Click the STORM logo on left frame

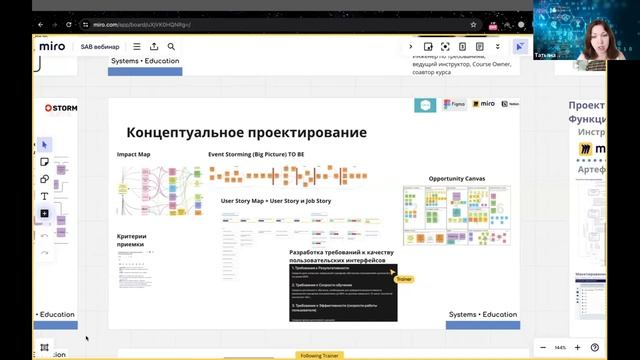click(61, 108)
